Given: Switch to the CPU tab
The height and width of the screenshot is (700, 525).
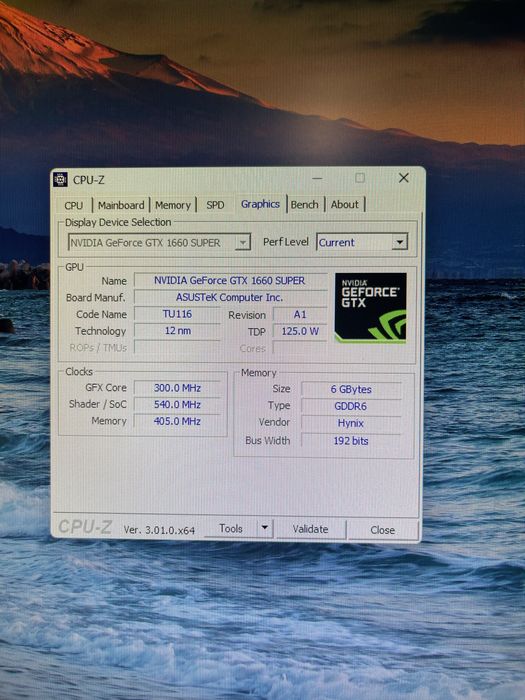Looking at the screenshot, I should [74, 205].
